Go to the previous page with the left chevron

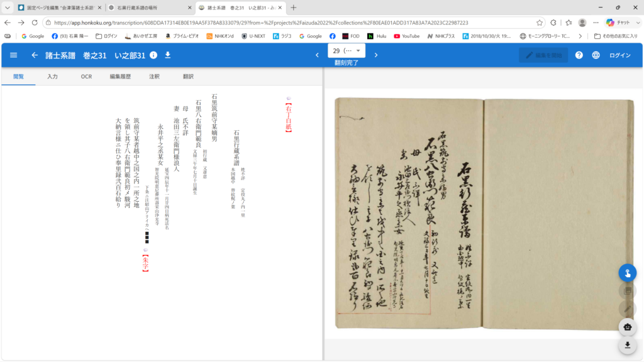click(x=317, y=55)
